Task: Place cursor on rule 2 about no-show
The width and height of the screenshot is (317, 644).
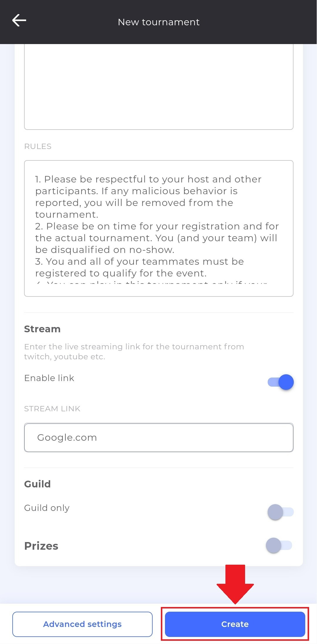Action: coord(157,238)
